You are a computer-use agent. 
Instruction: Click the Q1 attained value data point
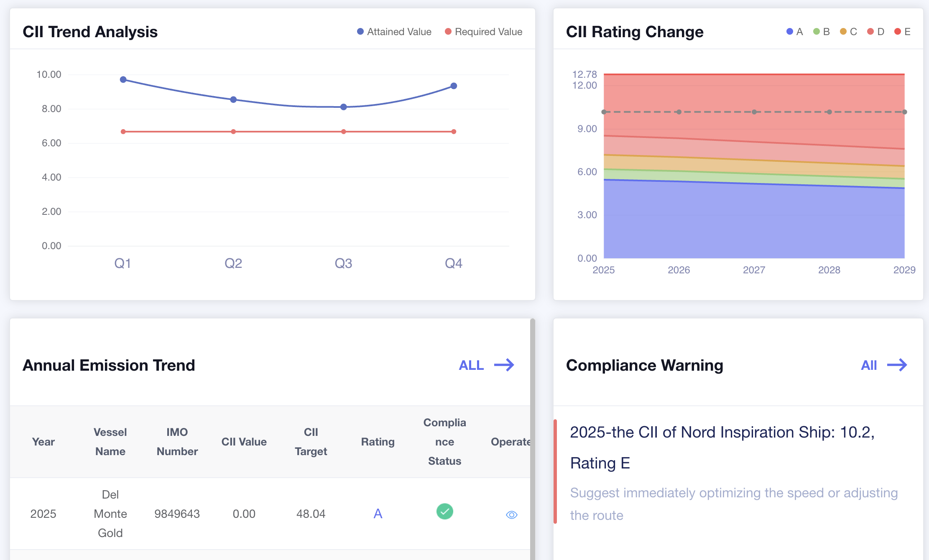point(123,79)
